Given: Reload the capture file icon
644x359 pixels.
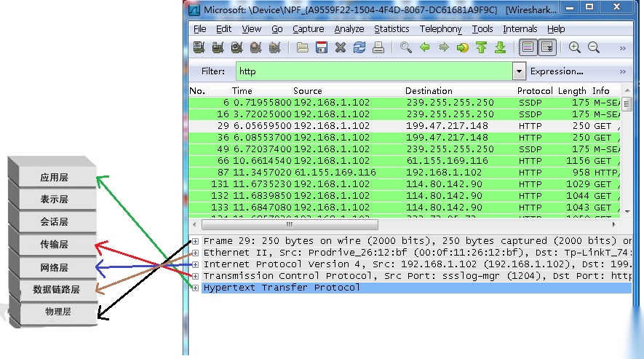Looking at the screenshot, I should click(359, 48).
